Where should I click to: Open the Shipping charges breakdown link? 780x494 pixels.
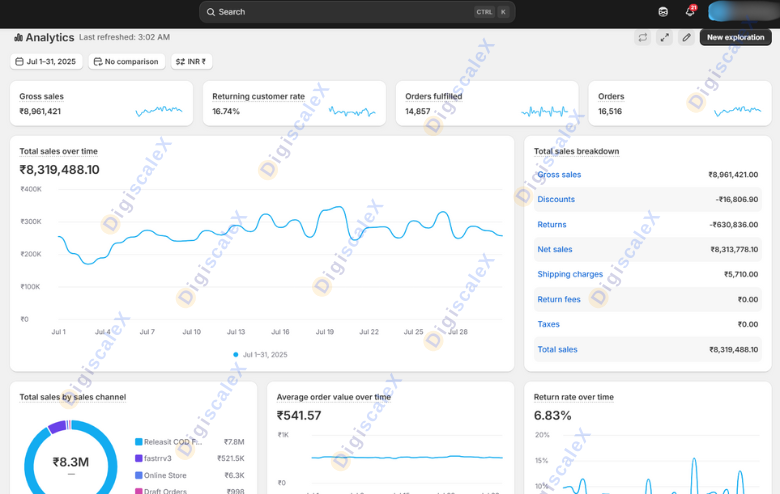[x=570, y=274]
